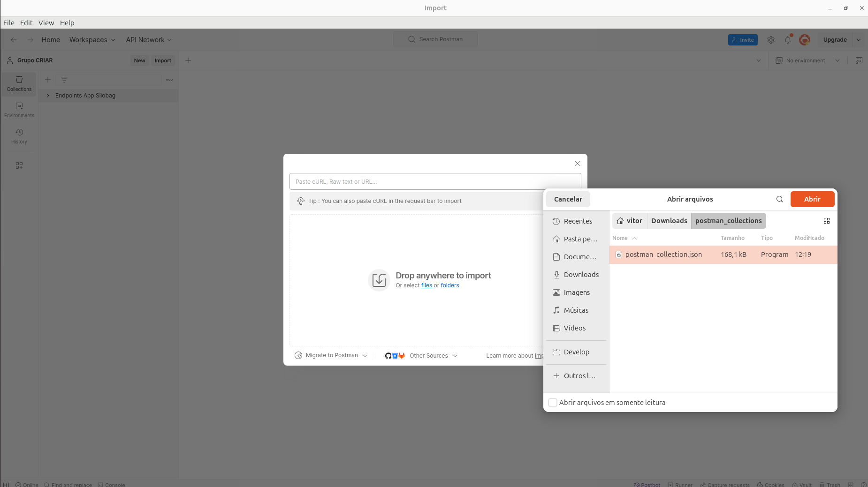Viewport: 868px width, 487px height.
Task: Open the Recentes location in file sidebar
Action: [577, 221]
